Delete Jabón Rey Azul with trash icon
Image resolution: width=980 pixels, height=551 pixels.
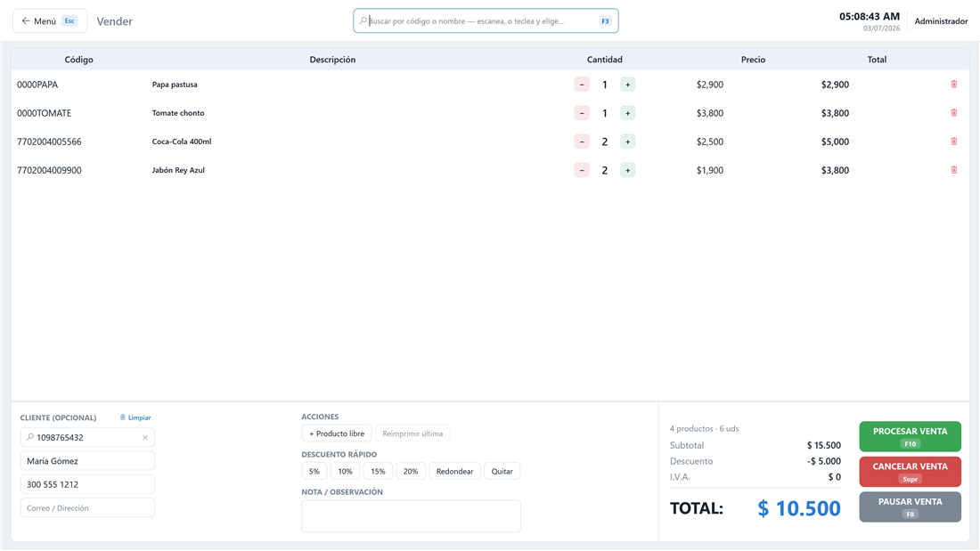coord(954,170)
